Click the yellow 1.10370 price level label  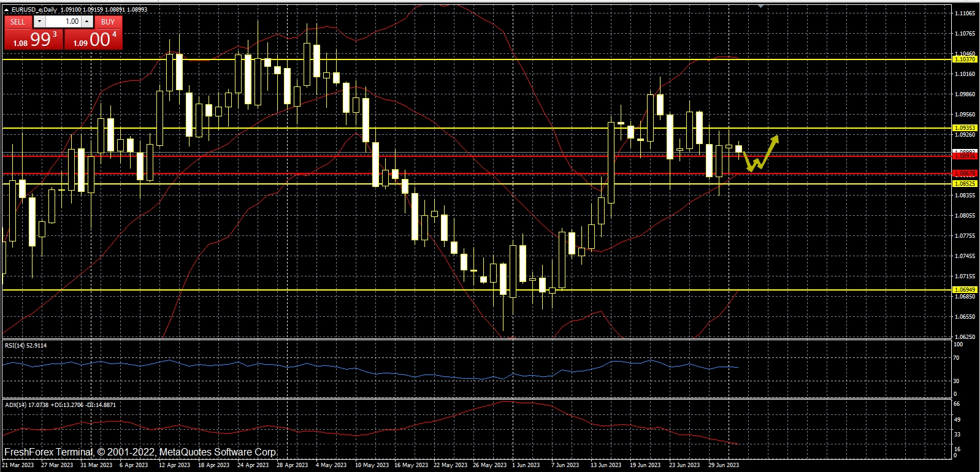[x=964, y=59]
